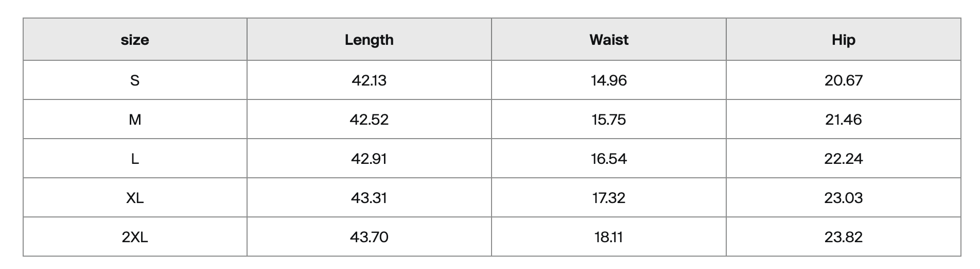The height and width of the screenshot is (269, 980).
Task: Select the XL size row label
Action: pyautogui.click(x=135, y=198)
